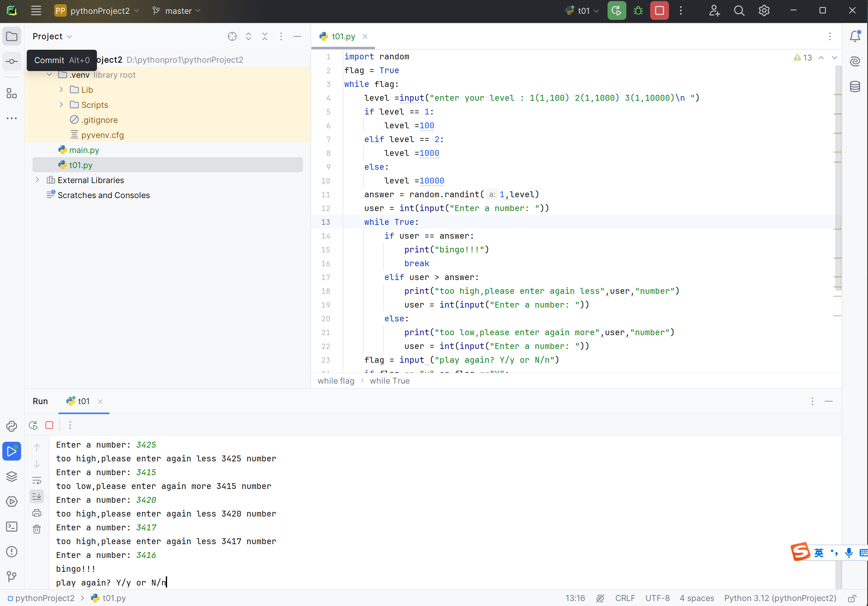The image size is (868, 606).
Task: Click the CRLF line separator selector
Action: pyautogui.click(x=624, y=598)
